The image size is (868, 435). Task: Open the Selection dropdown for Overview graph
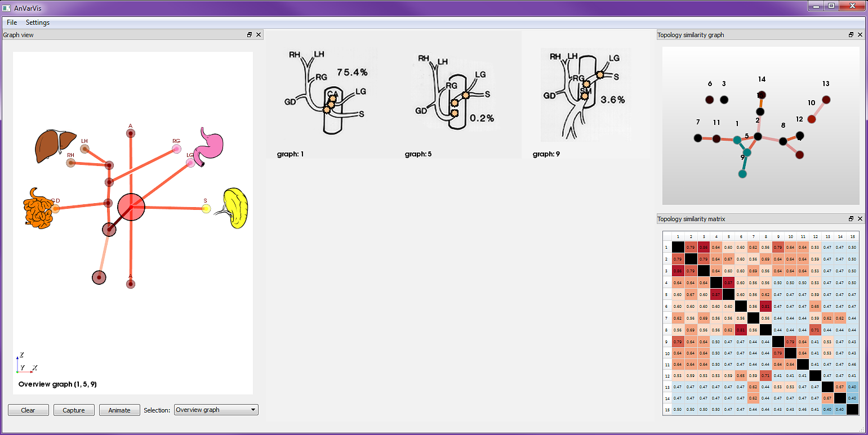216,410
